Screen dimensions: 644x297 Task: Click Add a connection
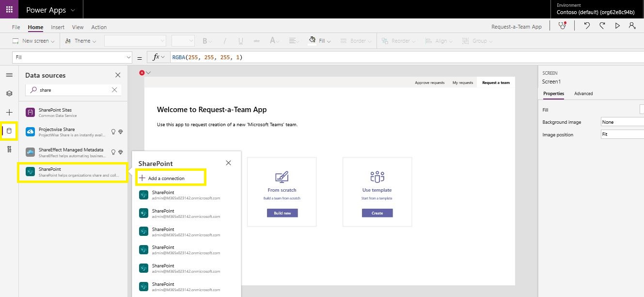[x=171, y=178]
